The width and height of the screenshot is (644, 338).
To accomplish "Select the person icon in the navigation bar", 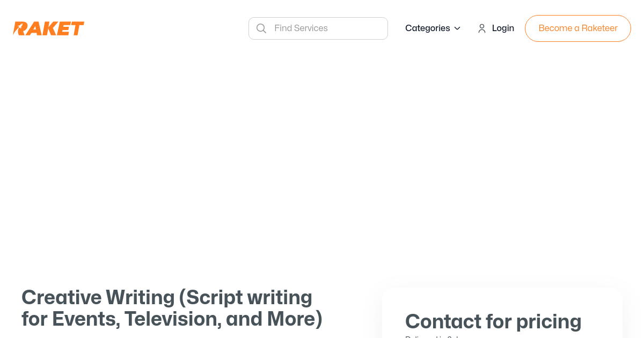I will [481, 28].
